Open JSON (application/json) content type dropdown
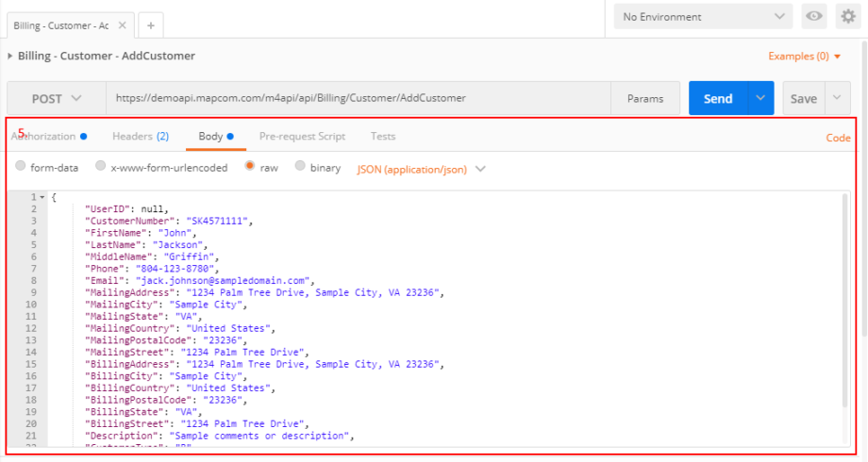 pyautogui.click(x=421, y=170)
